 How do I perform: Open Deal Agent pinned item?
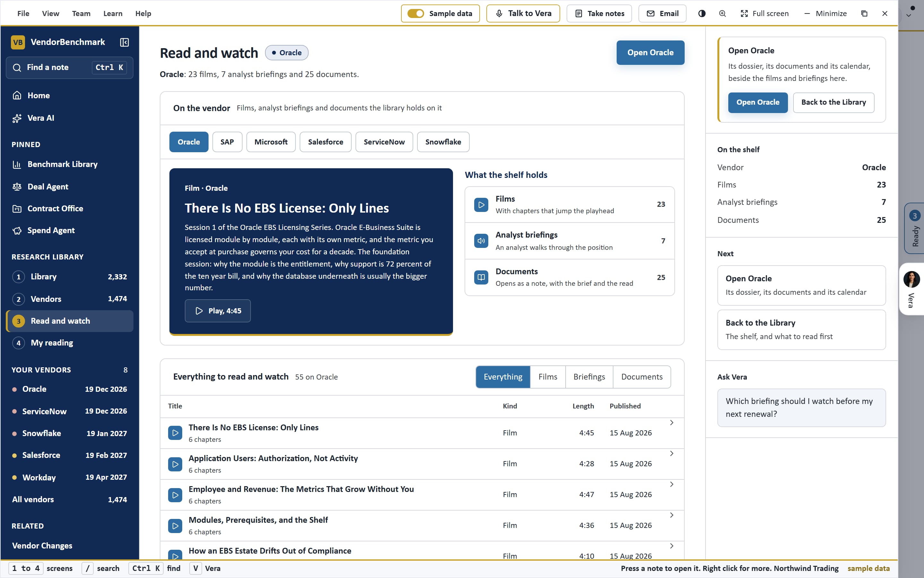coord(70,187)
